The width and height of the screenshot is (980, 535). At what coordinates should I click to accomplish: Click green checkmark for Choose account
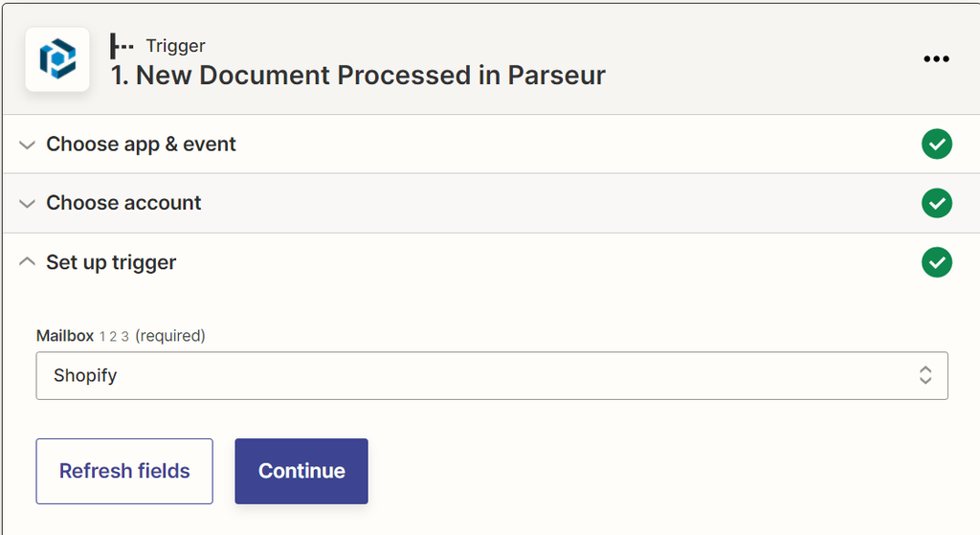936,203
